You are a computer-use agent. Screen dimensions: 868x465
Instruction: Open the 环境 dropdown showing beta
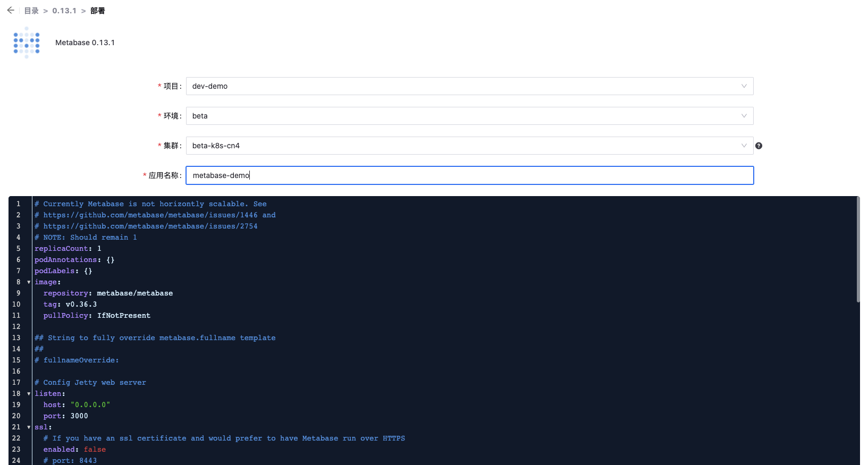coord(469,116)
